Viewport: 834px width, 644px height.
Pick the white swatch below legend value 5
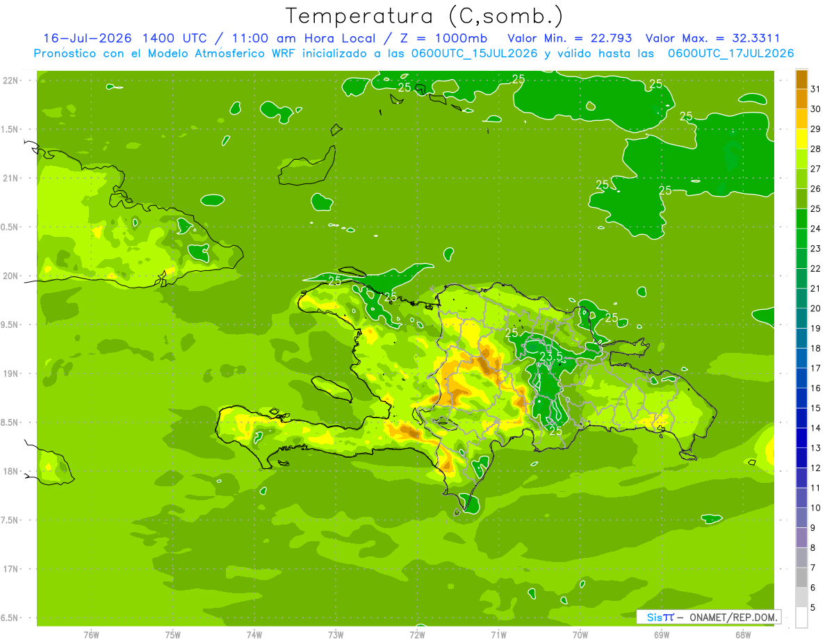tap(801, 618)
